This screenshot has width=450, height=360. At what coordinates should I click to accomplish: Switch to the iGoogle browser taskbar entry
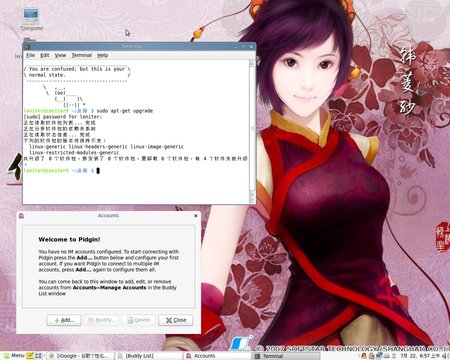(x=80, y=356)
